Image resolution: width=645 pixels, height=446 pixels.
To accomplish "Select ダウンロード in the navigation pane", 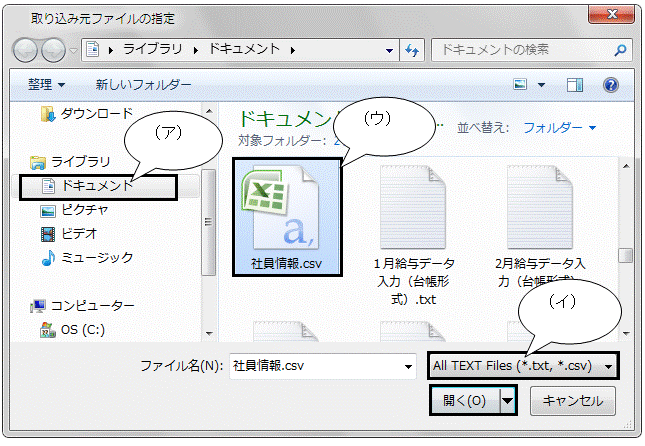I will pos(87,114).
